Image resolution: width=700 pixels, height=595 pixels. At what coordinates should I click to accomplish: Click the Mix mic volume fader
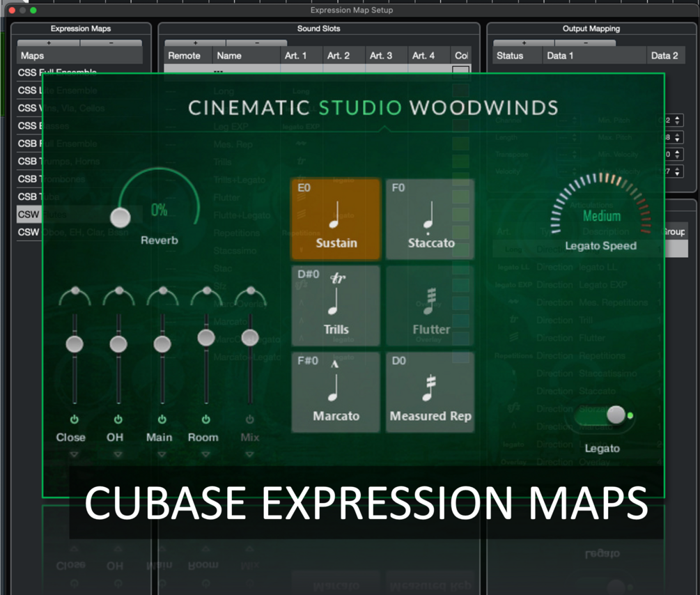tap(250, 337)
